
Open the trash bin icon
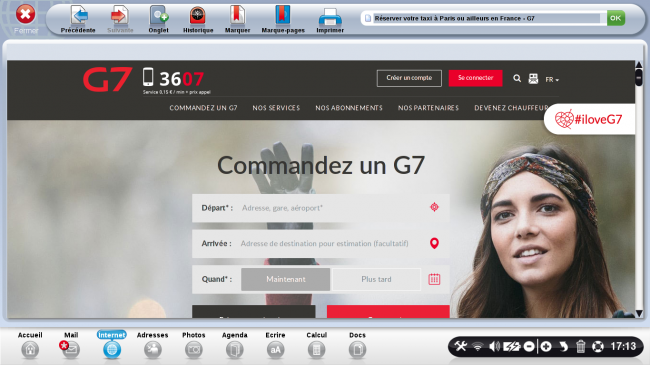[x=580, y=346]
